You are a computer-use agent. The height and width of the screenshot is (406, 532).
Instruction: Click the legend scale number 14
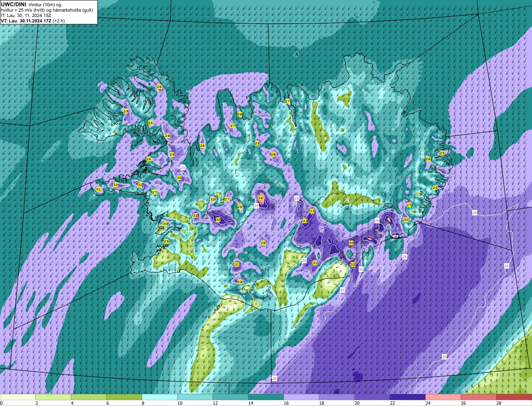coord(250,403)
